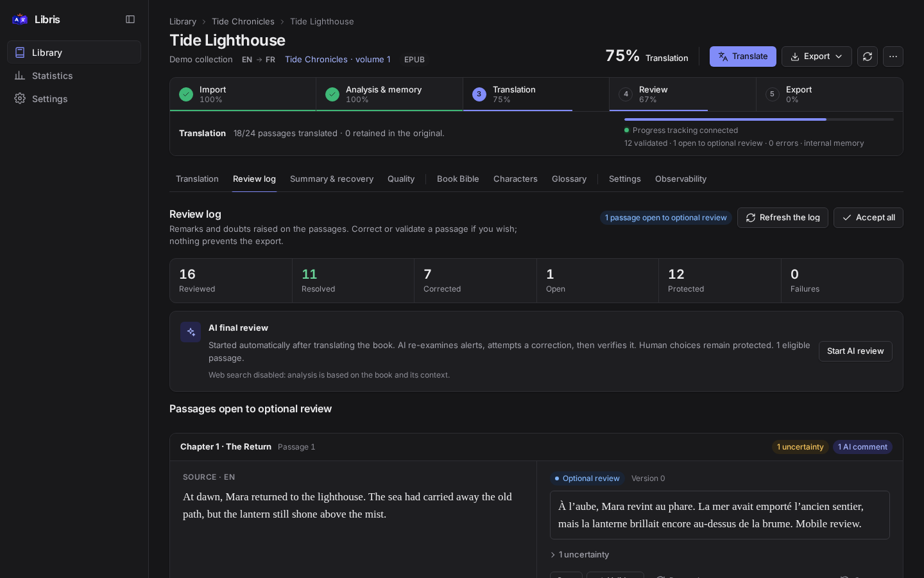Image resolution: width=924 pixels, height=578 pixels.
Task: Select step 4 Review
Action: pyautogui.click(x=683, y=94)
